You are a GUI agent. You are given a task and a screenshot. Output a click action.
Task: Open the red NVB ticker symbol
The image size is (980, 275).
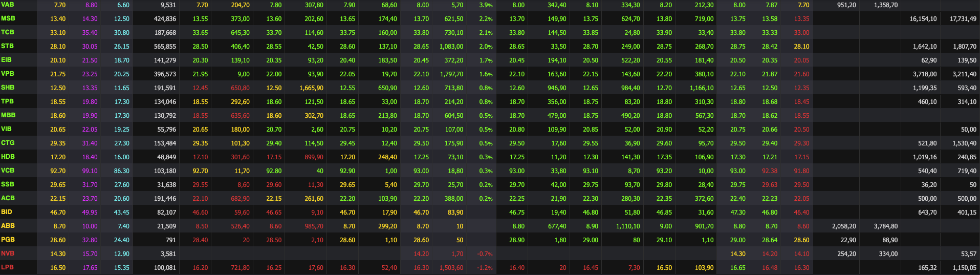coord(8,253)
